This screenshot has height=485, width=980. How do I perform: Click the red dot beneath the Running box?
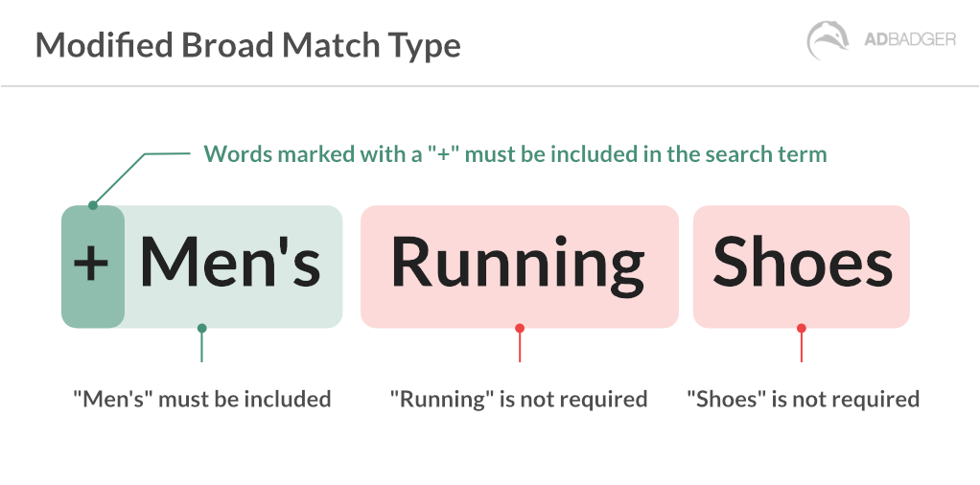(x=519, y=328)
